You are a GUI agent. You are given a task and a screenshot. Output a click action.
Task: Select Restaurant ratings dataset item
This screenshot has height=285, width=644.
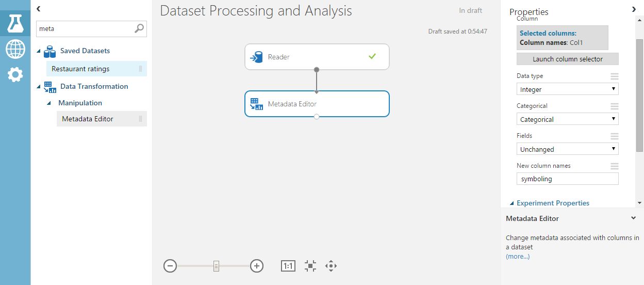pyautogui.click(x=81, y=69)
